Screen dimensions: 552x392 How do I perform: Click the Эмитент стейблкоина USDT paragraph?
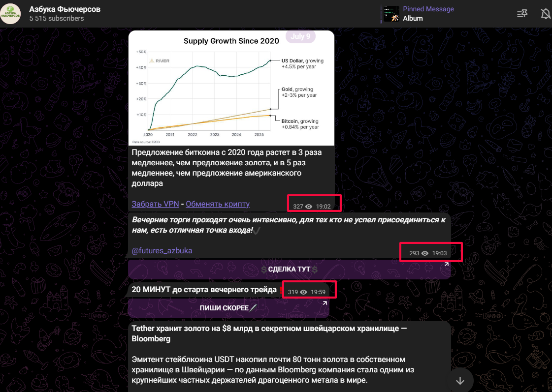273,369
